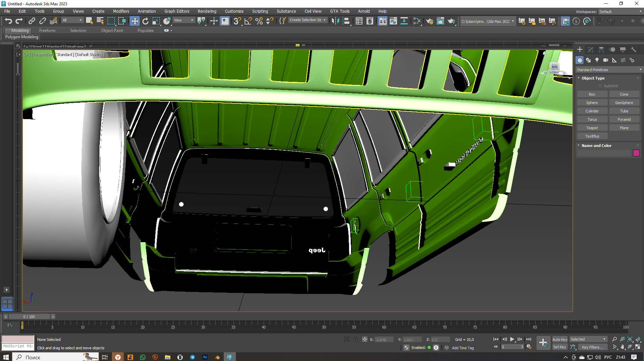The height and width of the screenshot is (361, 644).
Task: Select the Move transform tool
Action: 134,21
